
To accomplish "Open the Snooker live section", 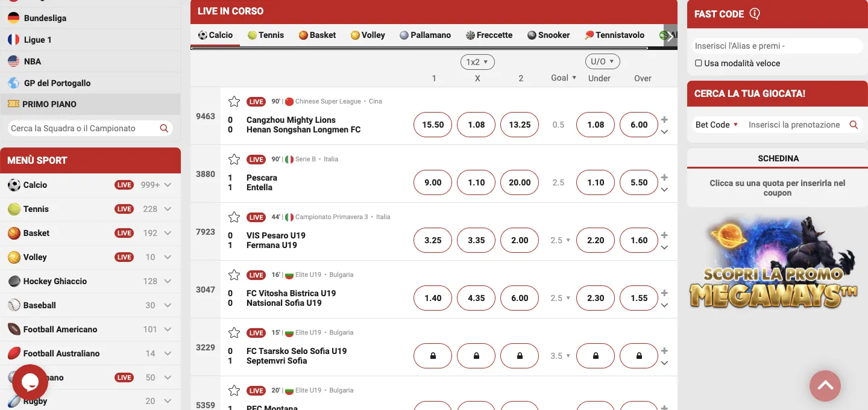I will [548, 35].
